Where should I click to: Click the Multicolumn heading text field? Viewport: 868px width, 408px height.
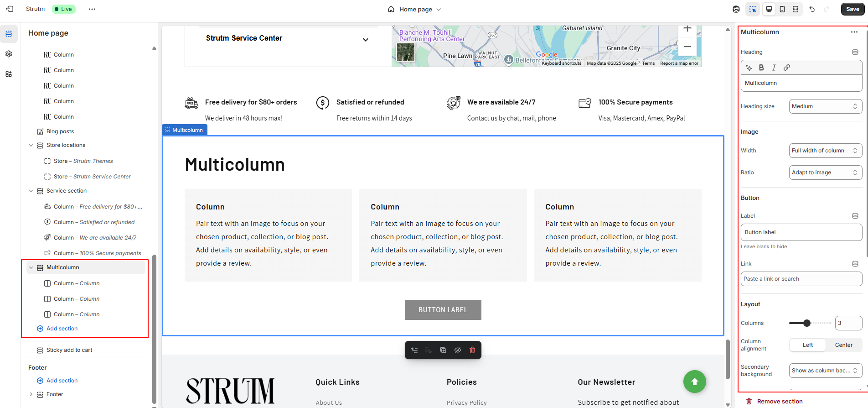(x=801, y=83)
